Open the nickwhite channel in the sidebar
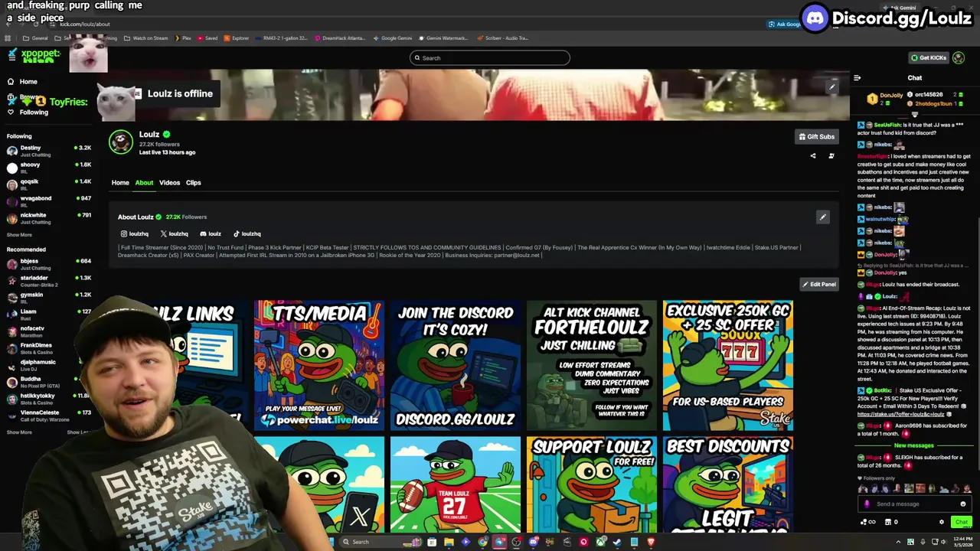 [49, 218]
